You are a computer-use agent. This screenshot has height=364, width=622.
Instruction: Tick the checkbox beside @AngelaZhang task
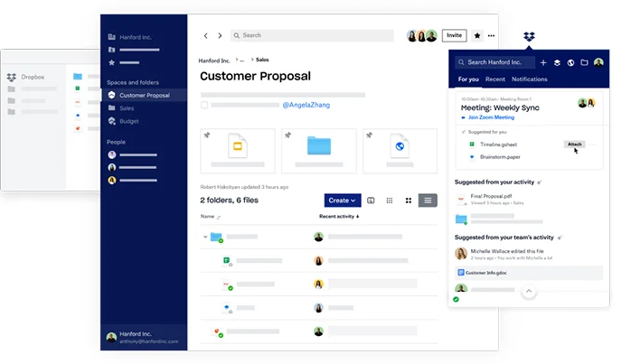[x=204, y=105]
